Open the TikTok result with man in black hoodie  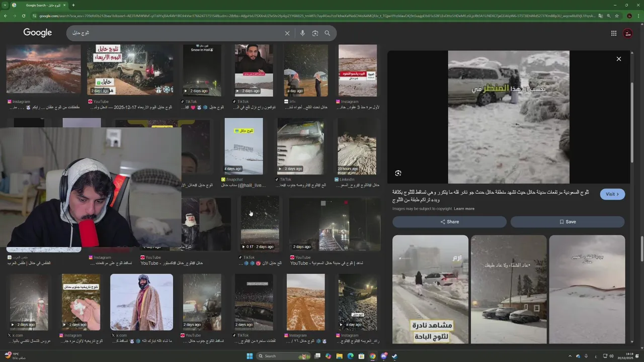254,70
